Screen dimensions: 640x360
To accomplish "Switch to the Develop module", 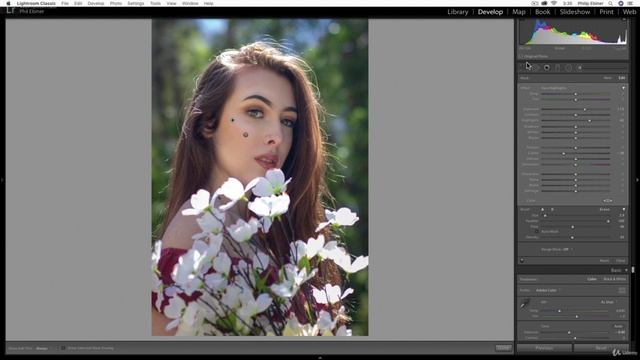I will tap(490, 12).
